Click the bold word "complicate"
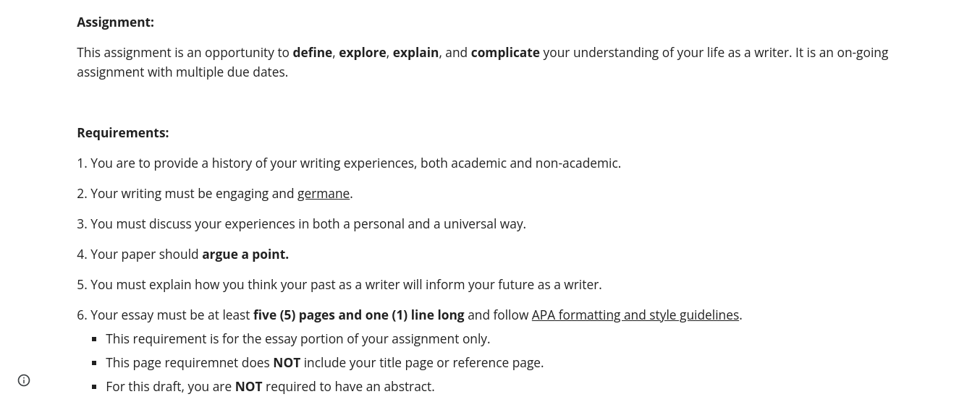 tap(505, 53)
